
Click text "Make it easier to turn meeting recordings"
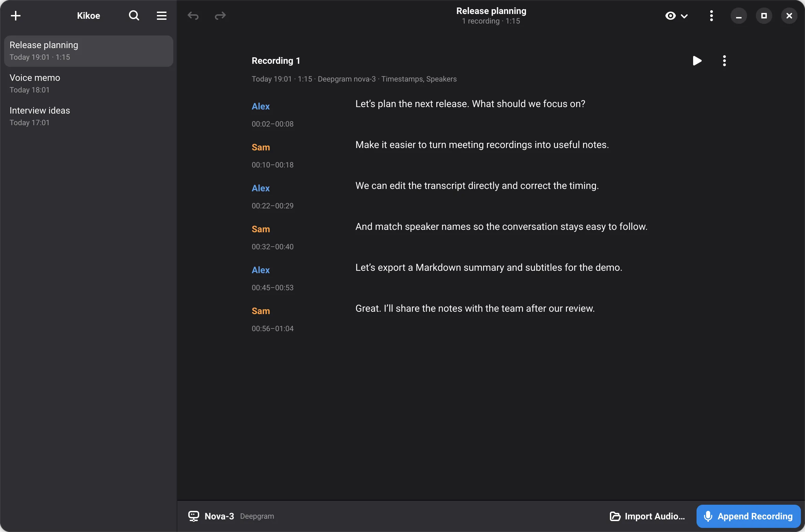click(x=444, y=145)
